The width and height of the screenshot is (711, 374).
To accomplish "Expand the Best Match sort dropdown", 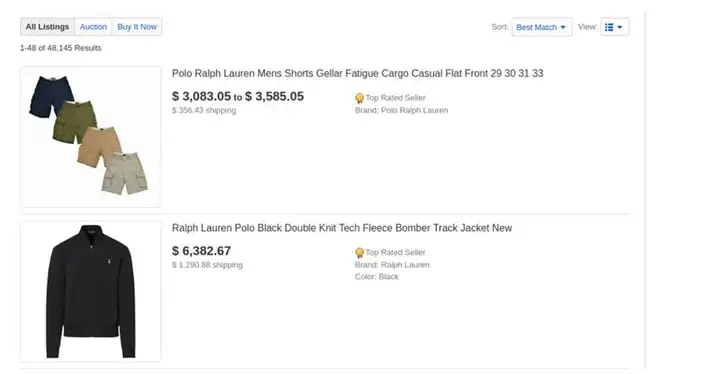I will [x=542, y=27].
